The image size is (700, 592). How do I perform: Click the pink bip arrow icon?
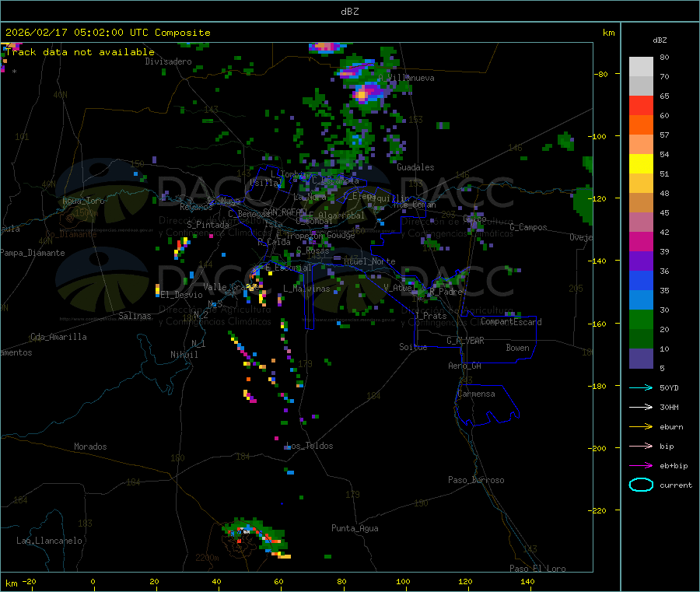(x=641, y=446)
